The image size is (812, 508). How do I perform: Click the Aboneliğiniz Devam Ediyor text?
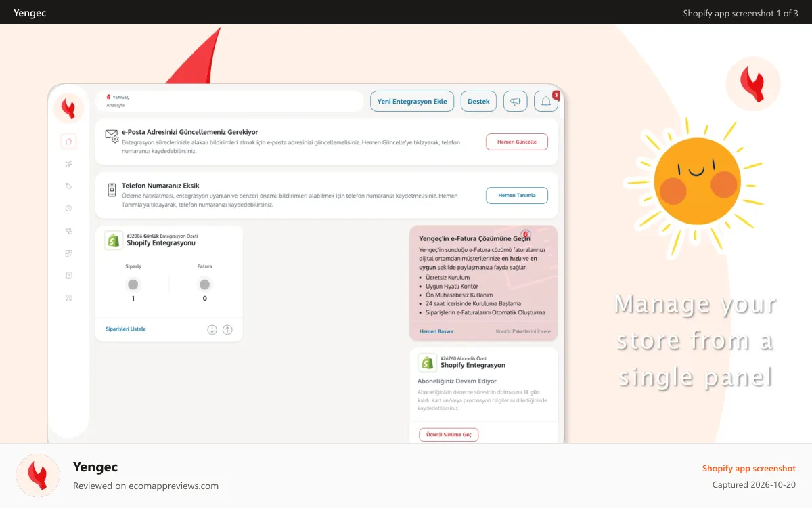[457, 381]
